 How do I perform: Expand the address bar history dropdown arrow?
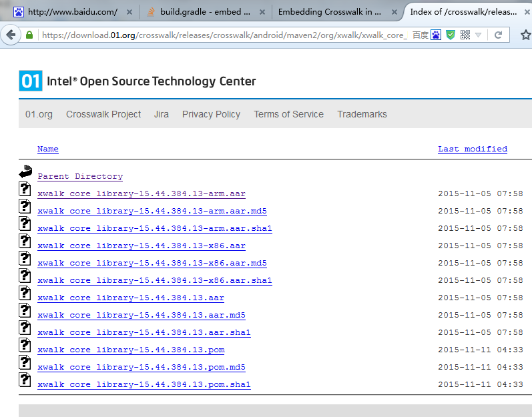click(x=479, y=35)
